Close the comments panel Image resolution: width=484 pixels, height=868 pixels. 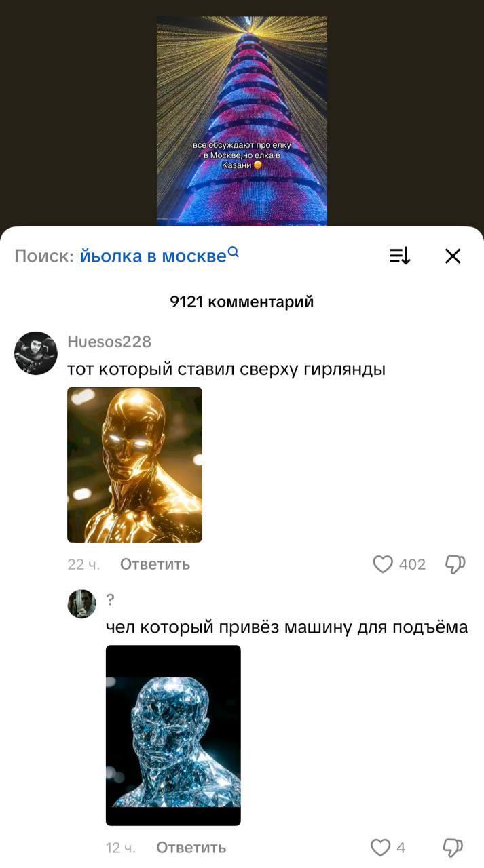point(453,256)
